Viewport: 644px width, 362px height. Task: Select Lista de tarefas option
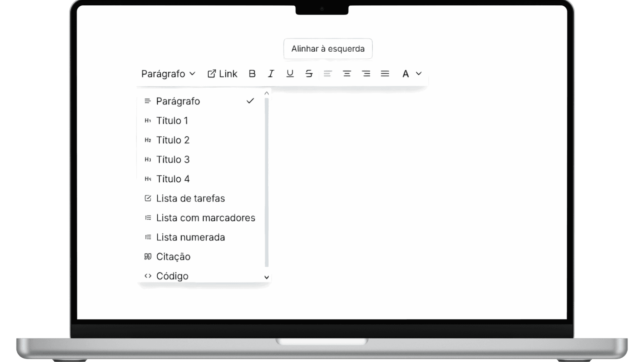coord(190,198)
